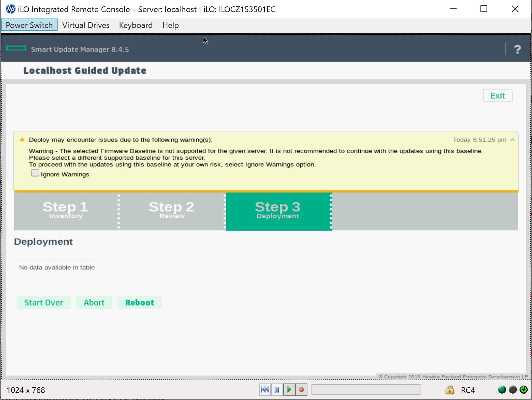Click the skip-to-start playback icon
Screen dimensions: 532x400
click(x=265, y=390)
